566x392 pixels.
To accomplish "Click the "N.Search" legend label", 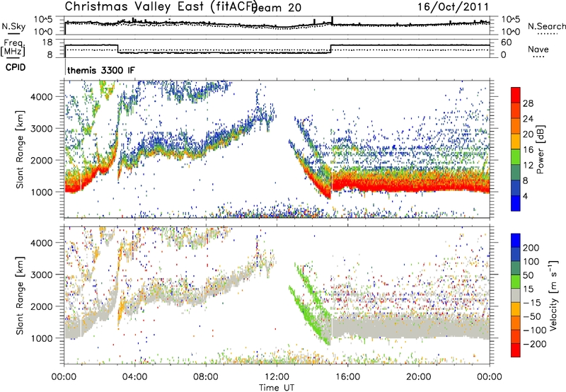I will pyautogui.click(x=546, y=26).
